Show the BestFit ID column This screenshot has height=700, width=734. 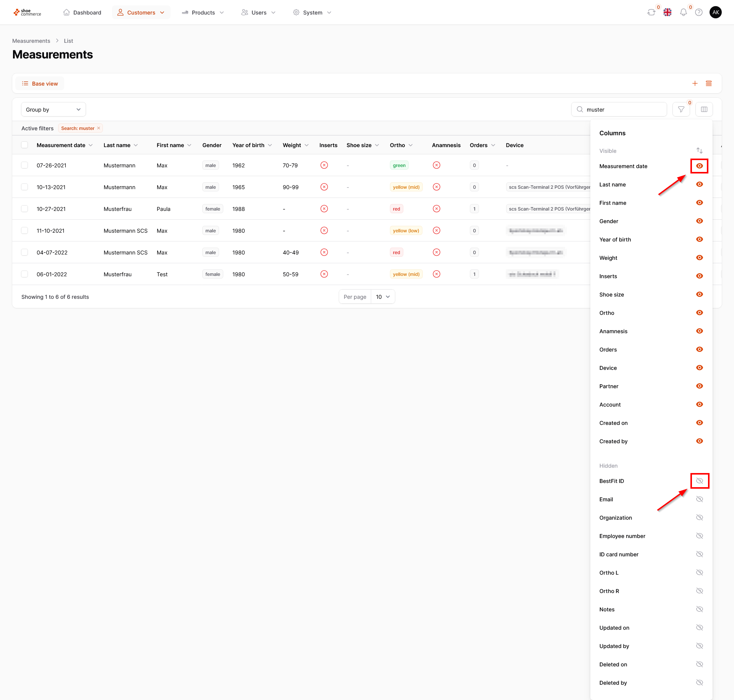point(700,481)
